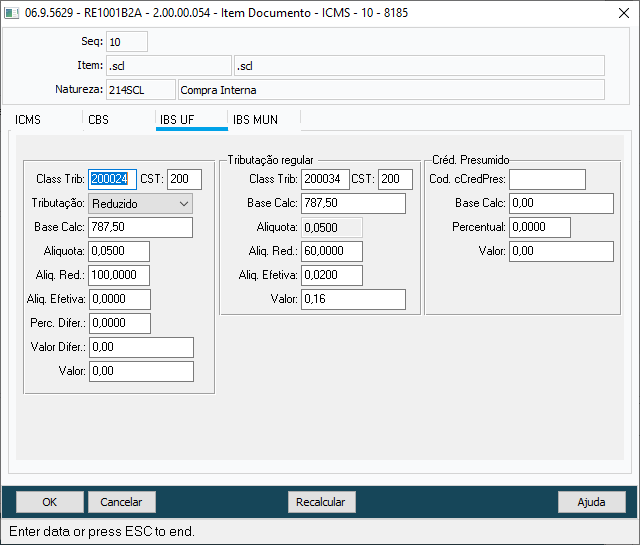Click the Item code field .scl
640x545 pixels.
click(169, 66)
